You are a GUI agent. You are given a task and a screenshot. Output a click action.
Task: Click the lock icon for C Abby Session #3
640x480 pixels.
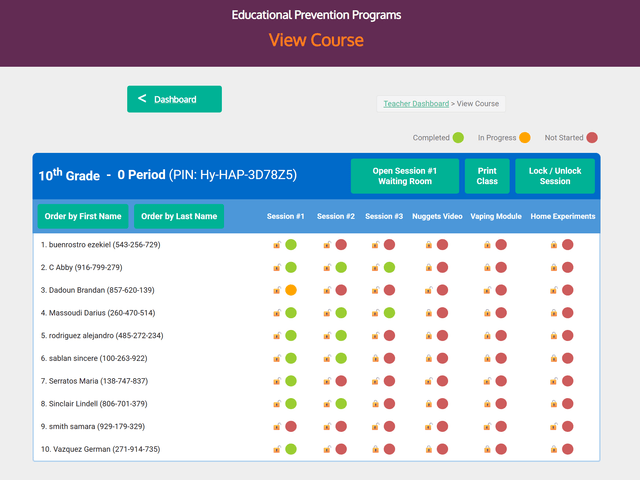[x=376, y=267]
